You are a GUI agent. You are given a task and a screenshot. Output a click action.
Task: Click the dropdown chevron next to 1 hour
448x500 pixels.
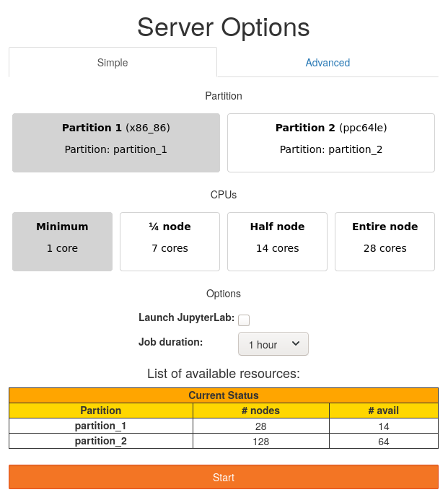pyautogui.click(x=296, y=344)
